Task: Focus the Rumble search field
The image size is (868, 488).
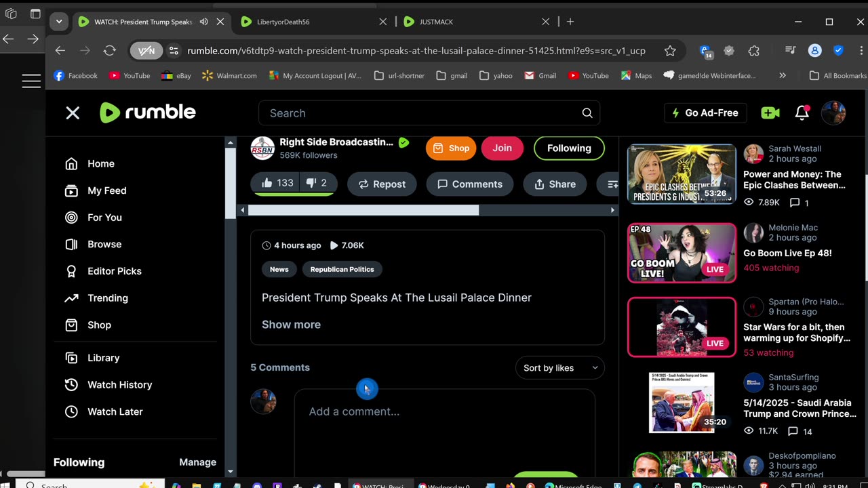Action: pyautogui.click(x=429, y=113)
